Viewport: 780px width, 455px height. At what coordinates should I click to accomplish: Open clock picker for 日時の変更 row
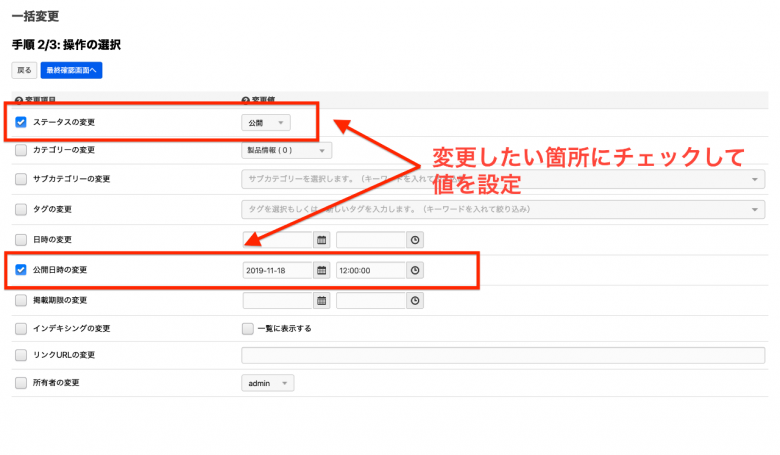point(415,240)
